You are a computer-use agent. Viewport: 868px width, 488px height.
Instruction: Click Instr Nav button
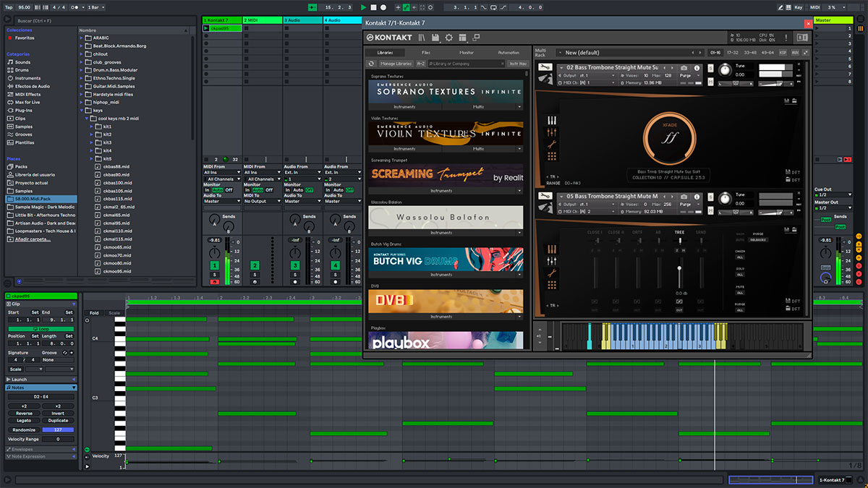pos(518,64)
